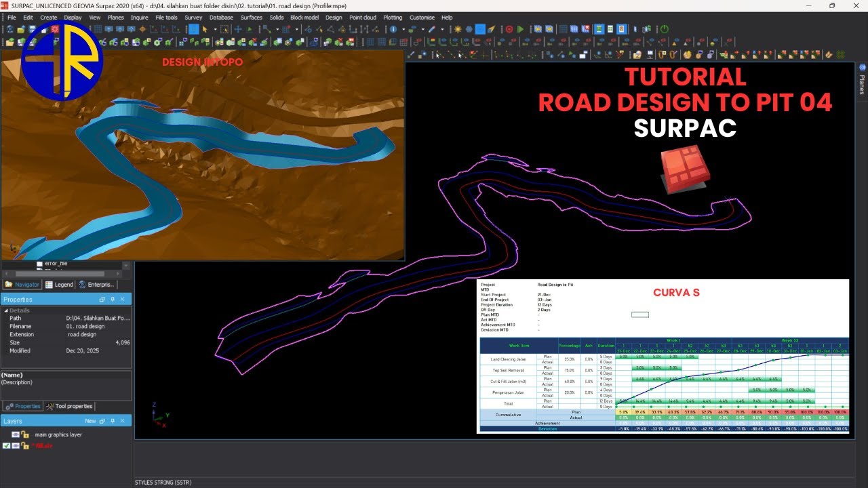Pin the Layers panel
This screenshot has width=868, height=488.
coord(113,421)
